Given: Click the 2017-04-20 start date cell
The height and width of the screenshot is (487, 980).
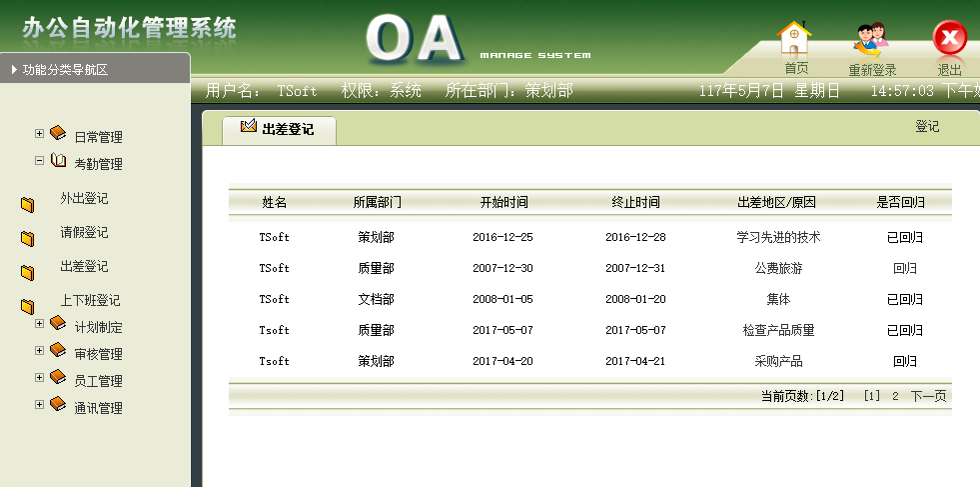Looking at the screenshot, I should pyautogui.click(x=503, y=361).
